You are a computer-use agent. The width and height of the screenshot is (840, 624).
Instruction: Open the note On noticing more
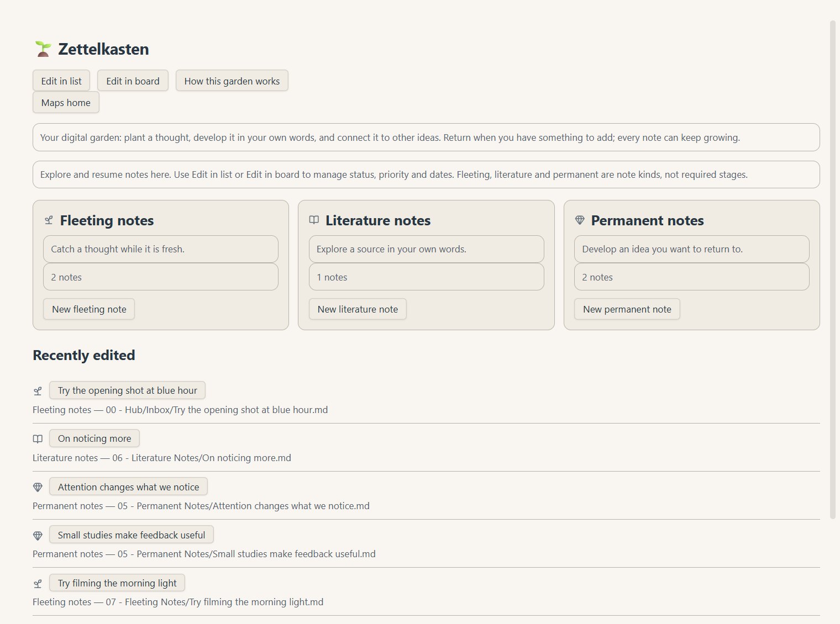tap(95, 438)
